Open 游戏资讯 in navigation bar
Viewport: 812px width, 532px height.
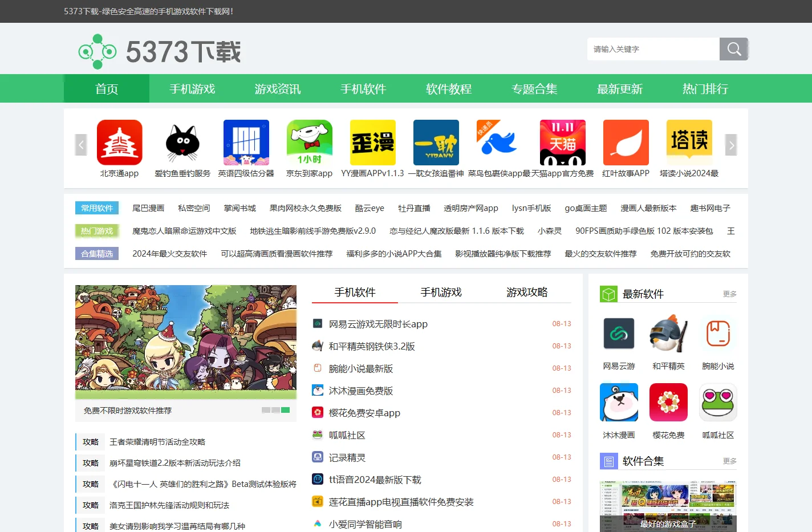[x=278, y=88]
